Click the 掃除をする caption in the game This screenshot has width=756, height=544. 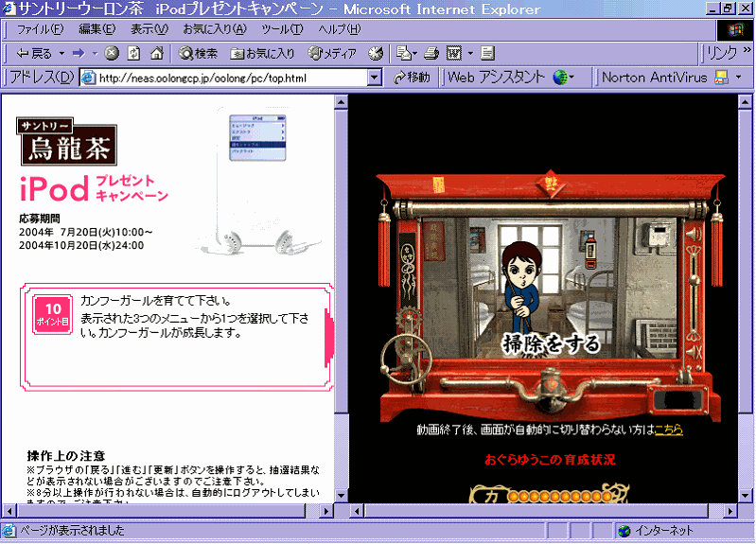coord(551,343)
